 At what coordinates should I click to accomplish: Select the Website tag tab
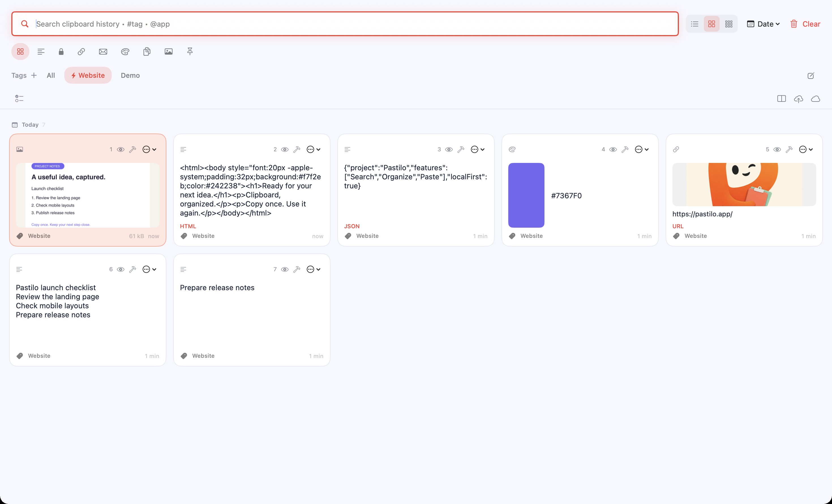point(88,75)
